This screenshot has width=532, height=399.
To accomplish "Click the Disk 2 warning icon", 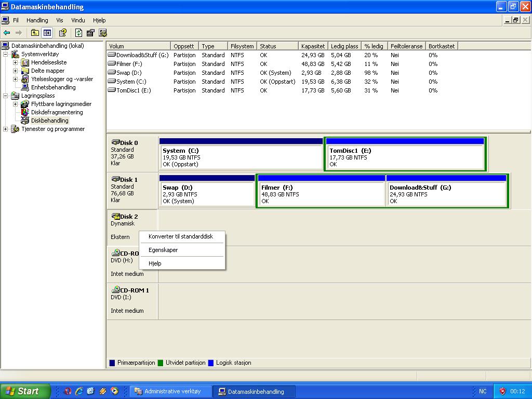I will tap(115, 216).
